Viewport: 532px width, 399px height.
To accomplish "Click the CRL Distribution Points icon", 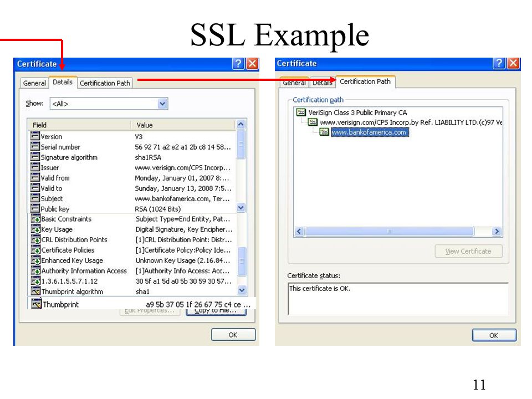I will (35, 239).
